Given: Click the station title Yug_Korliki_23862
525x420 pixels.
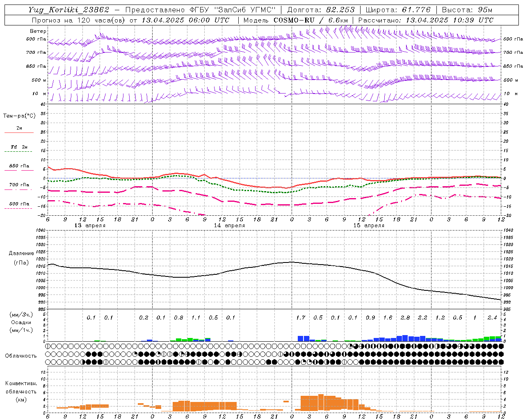Looking at the screenshot, I should 69,10.
